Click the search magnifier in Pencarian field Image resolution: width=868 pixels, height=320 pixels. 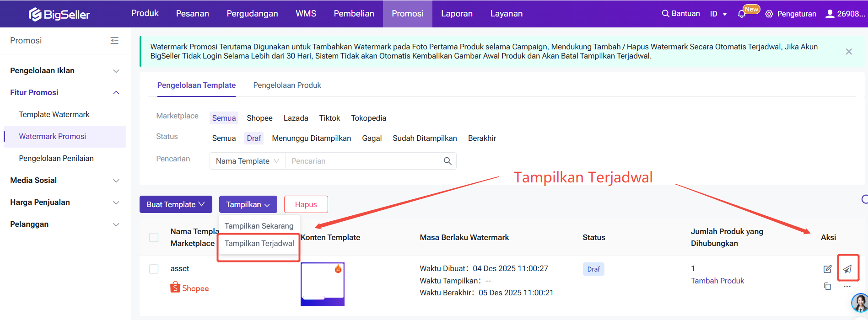(447, 161)
